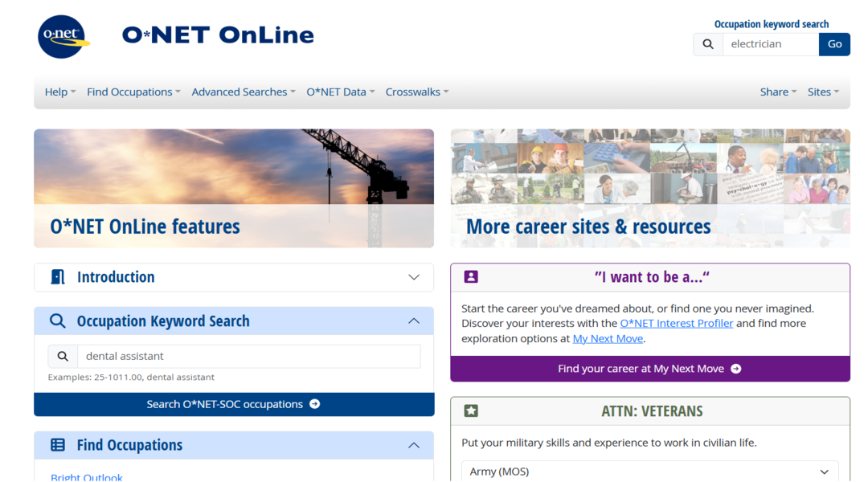Open the Advanced Searches menu
Image resolution: width=868 pixels, height=482 pixels.
243,92
